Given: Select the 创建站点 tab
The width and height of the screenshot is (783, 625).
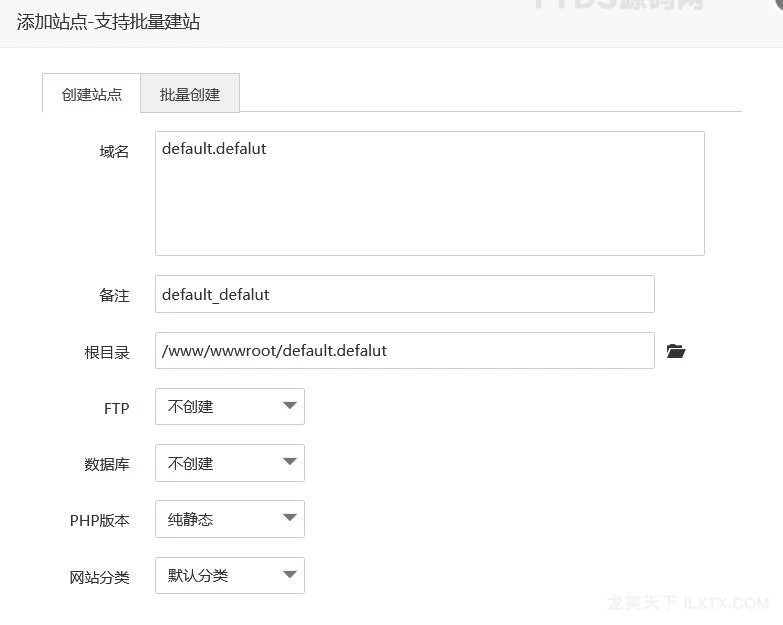Looking at the screenshot, I should click(92, 94).
